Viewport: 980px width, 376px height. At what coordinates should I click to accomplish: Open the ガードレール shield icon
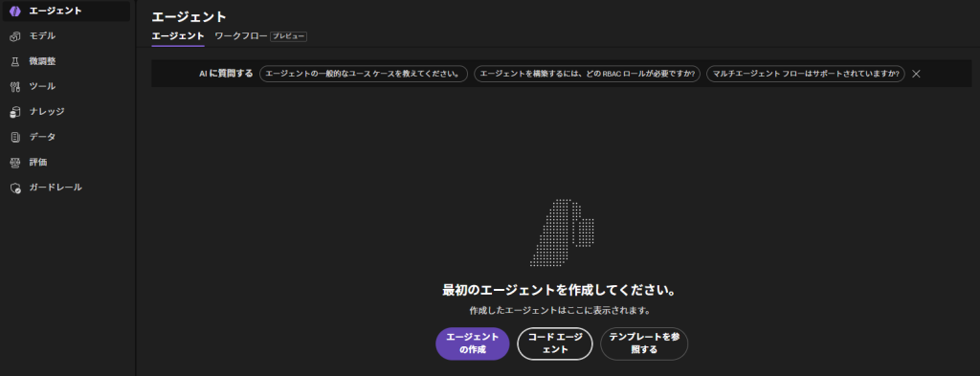15,188
